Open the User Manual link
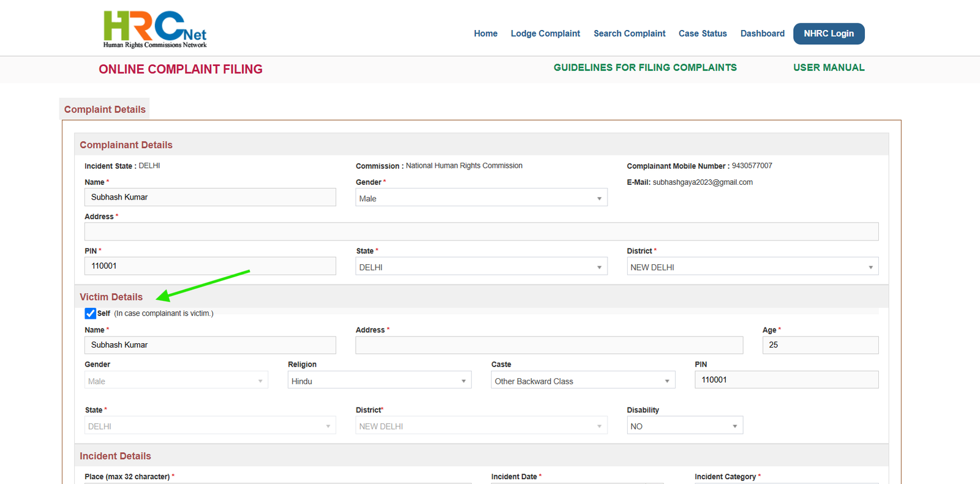This screenshot has height=484, width=980. click(x=829, y=68)
